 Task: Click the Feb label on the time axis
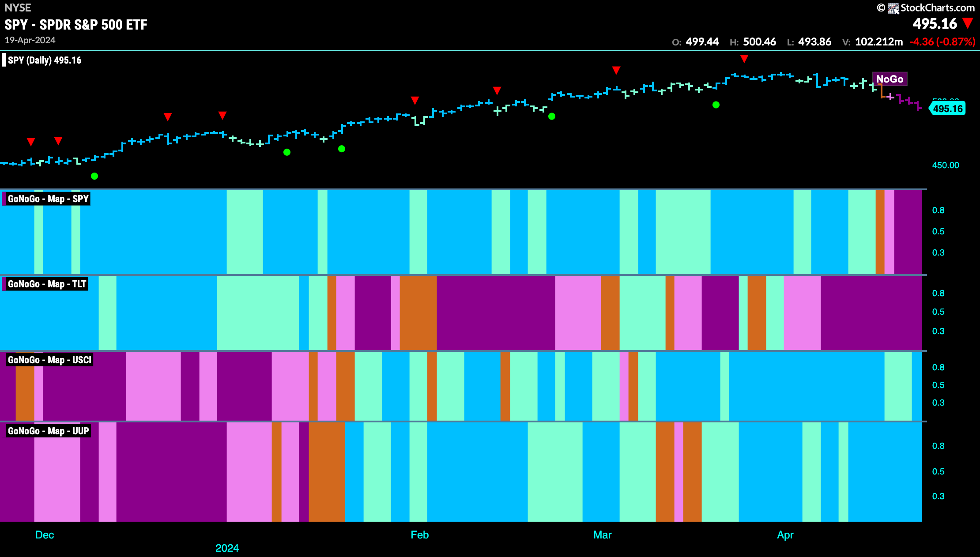tap(419, 535)
